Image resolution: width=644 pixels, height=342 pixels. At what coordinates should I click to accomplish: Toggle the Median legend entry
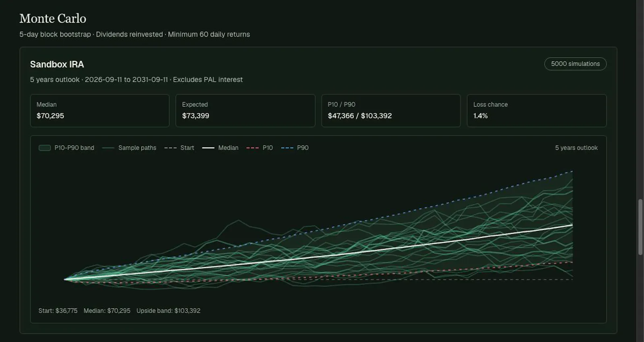(x=220, y=148)
